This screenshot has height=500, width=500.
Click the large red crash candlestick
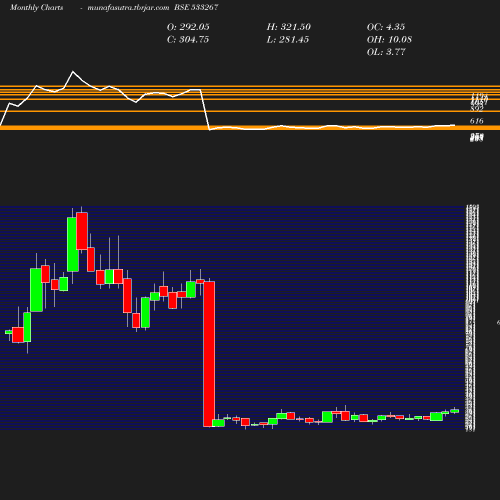pos(209,354)
